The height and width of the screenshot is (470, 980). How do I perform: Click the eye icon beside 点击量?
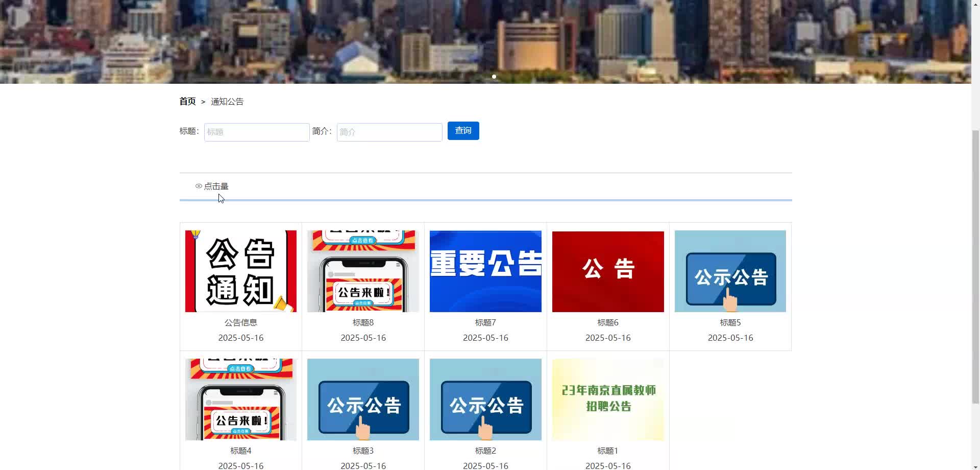coord(199,186)
